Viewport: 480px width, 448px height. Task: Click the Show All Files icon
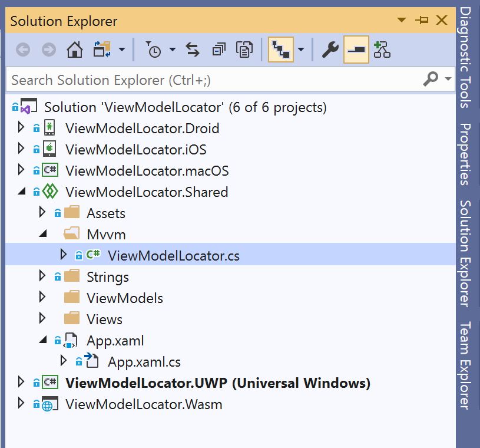point(244,50)
